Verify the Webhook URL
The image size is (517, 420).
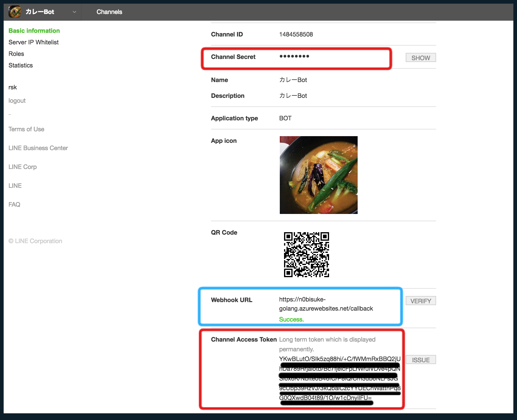421,300
